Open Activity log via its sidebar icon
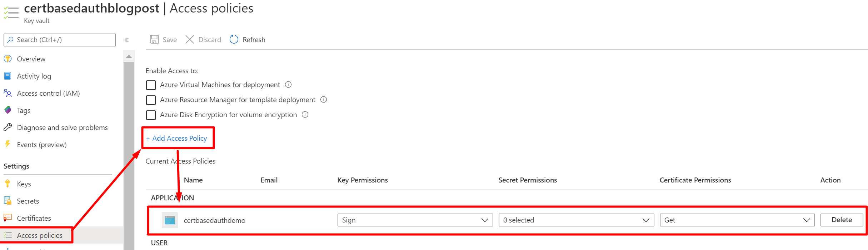 [8, 76]
